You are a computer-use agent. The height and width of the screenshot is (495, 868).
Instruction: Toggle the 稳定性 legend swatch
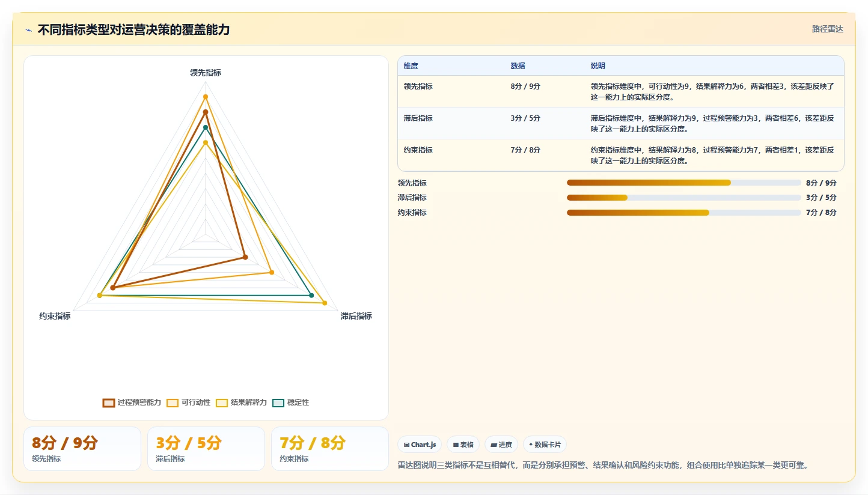tap(278, 402)
